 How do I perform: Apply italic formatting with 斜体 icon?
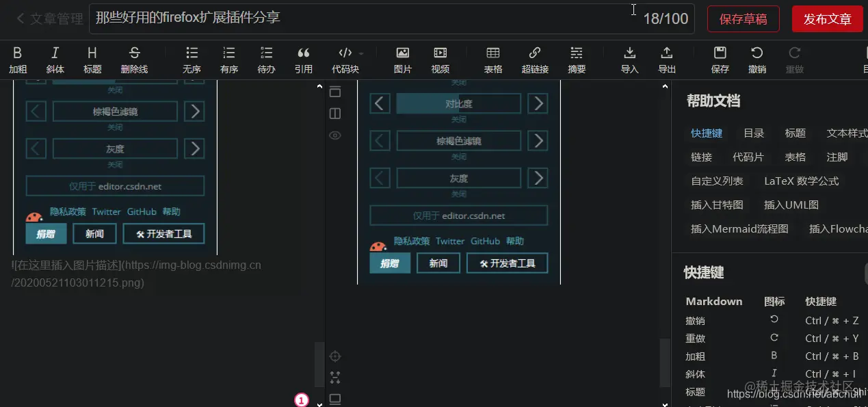coord(55,60)
